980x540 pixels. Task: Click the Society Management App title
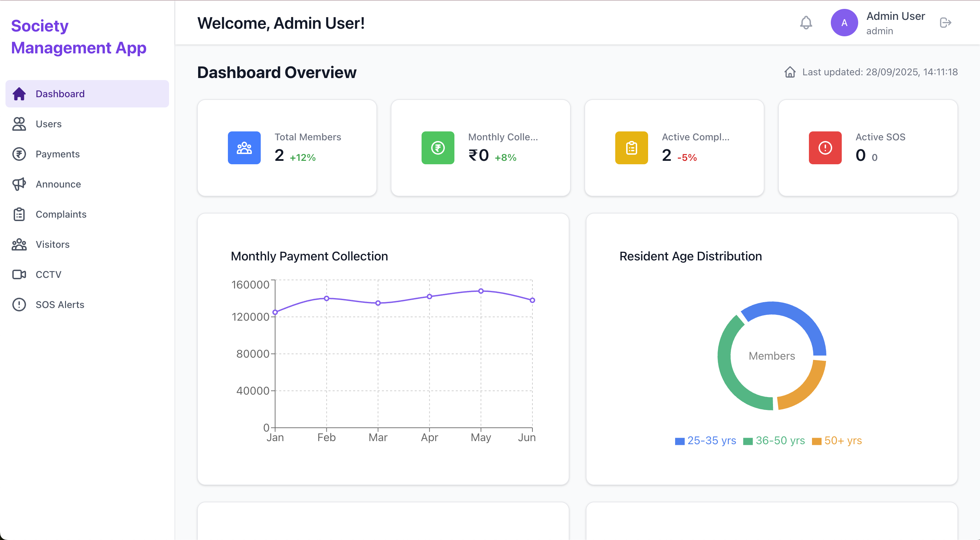pyautogui.click(x=78, y=37)
